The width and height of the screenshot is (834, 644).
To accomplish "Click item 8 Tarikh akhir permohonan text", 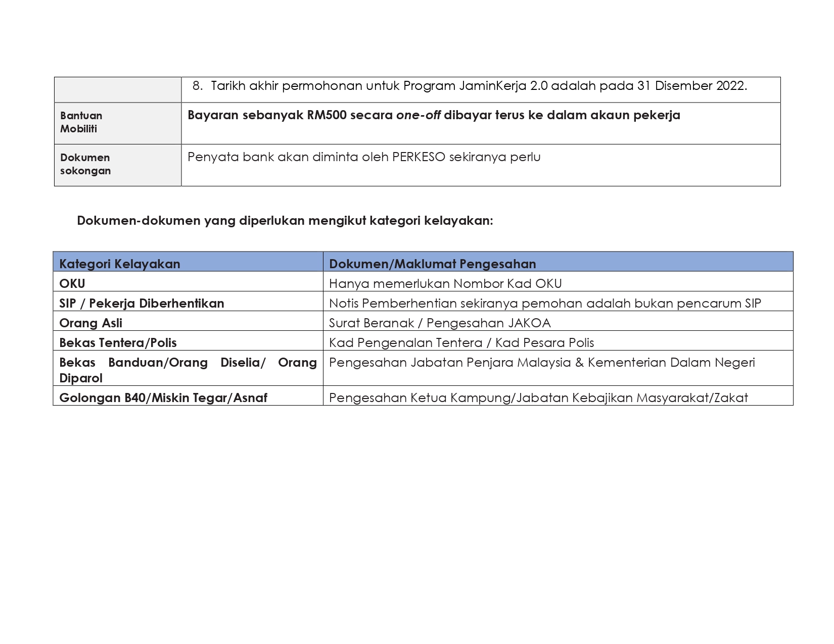I will (x=470, y=86).
